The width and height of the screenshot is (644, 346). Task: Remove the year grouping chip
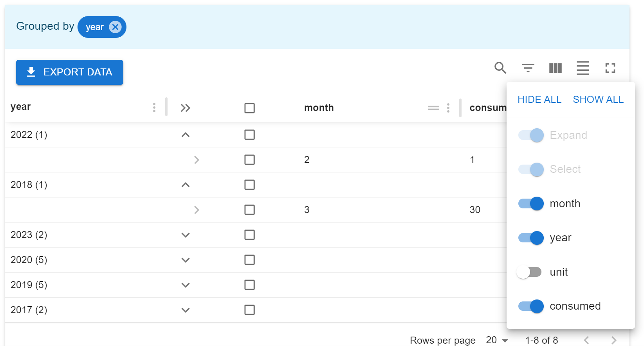[115, 27]
